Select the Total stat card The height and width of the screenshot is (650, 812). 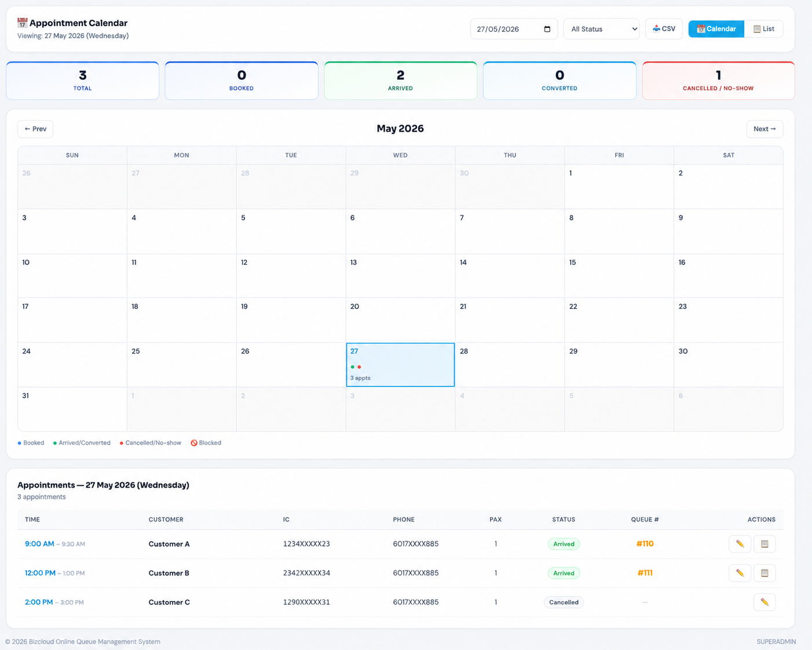click(82, 81)
